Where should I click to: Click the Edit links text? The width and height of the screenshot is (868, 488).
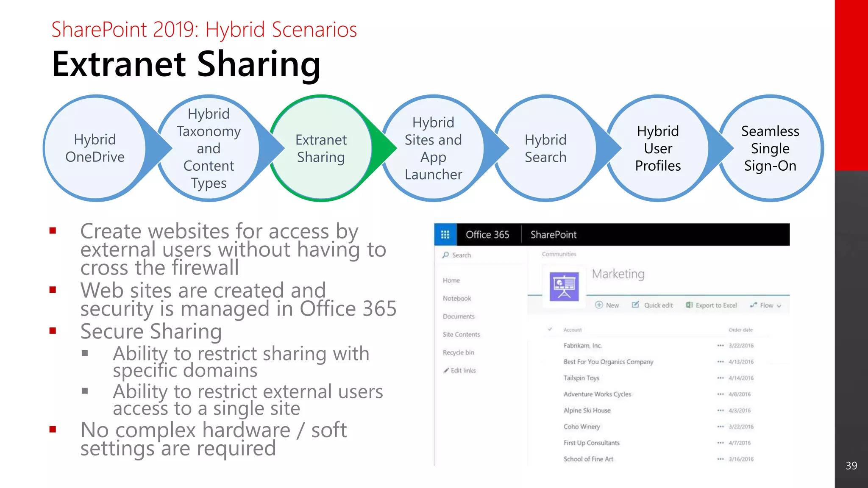click(463, 370)
